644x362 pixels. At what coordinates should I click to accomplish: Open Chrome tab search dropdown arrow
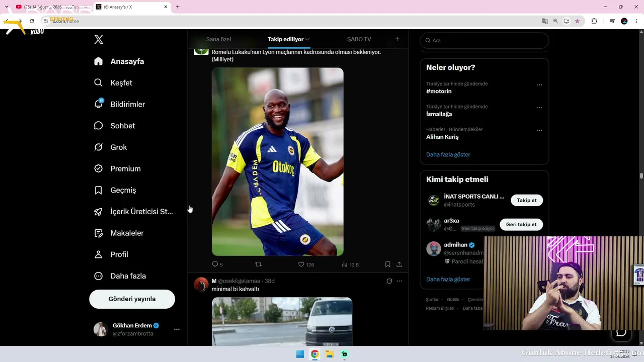coord(7,7)
